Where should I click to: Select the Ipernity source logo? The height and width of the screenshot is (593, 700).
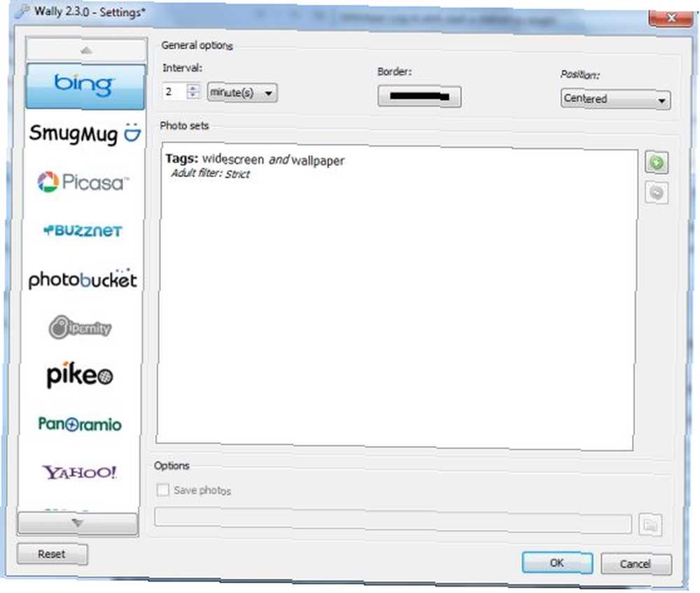point(80,328)
